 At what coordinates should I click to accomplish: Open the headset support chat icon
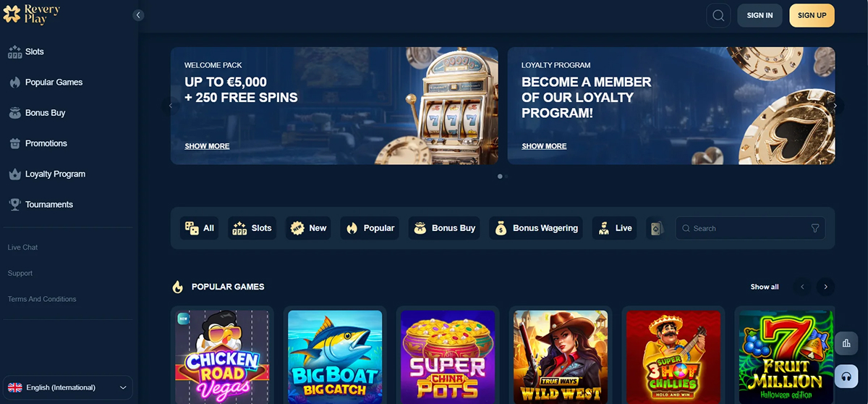(x=846, y=376)
